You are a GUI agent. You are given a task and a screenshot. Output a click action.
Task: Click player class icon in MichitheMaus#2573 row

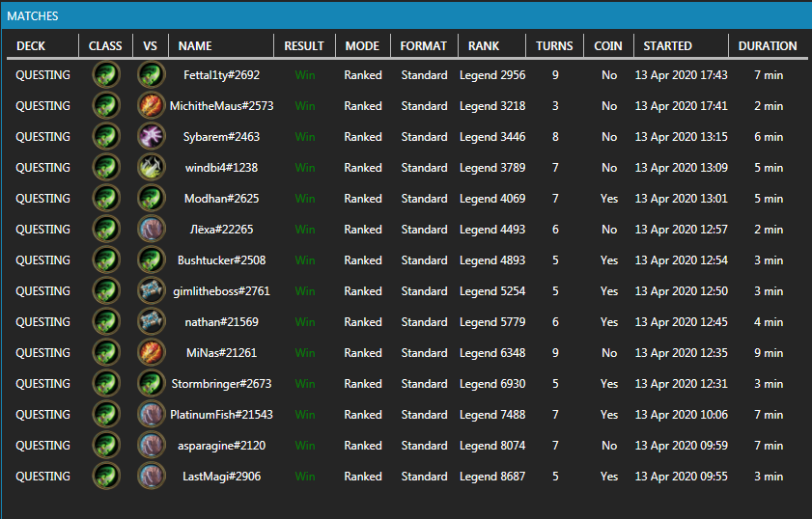click(x=106, y=106)
